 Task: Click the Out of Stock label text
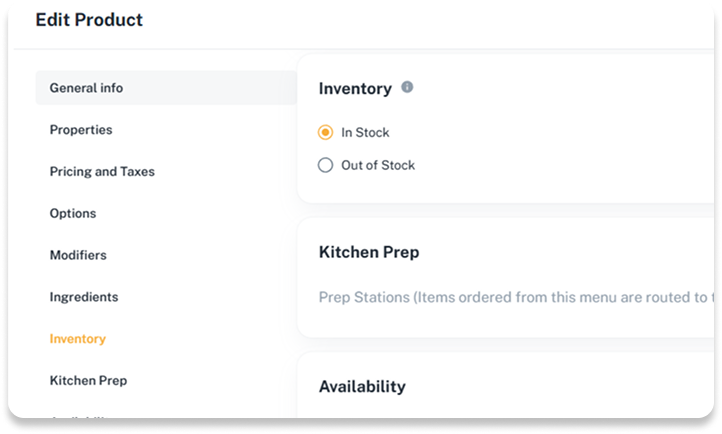point(378,165)
